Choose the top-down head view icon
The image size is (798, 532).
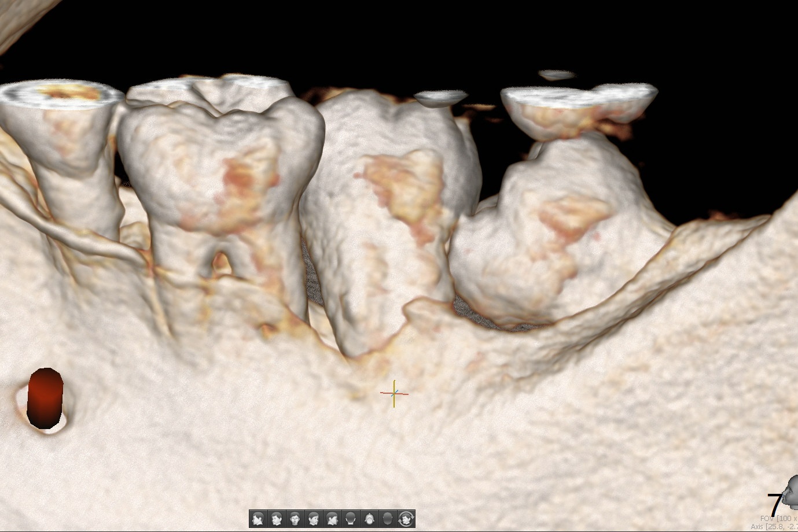(x=369, y=519)
